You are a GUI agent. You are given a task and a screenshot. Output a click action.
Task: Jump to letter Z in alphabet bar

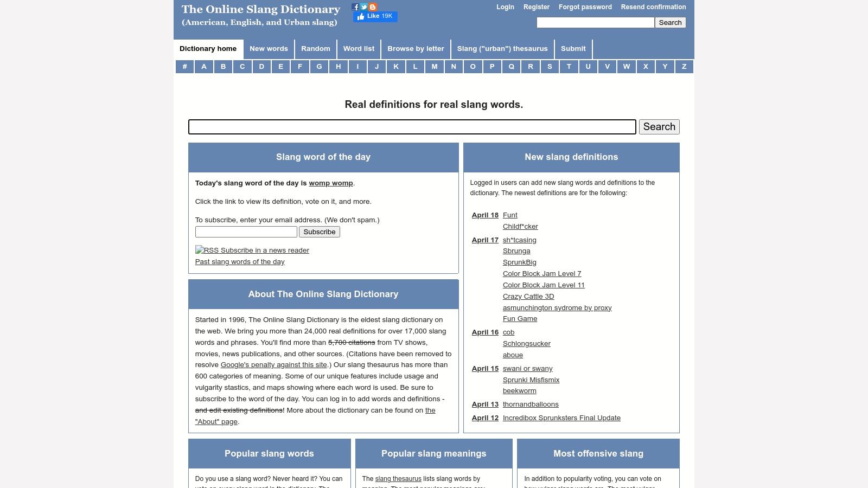[684, 66]
